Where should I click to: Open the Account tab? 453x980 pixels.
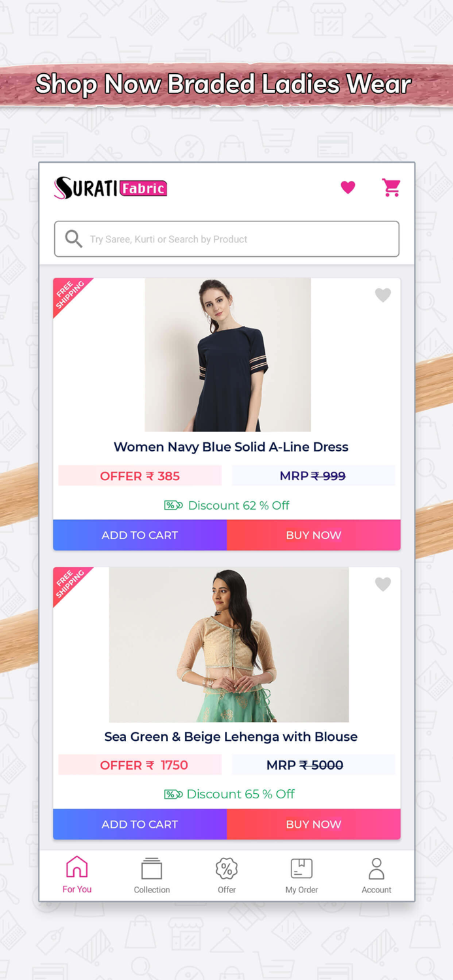click(x=377, y=875)
